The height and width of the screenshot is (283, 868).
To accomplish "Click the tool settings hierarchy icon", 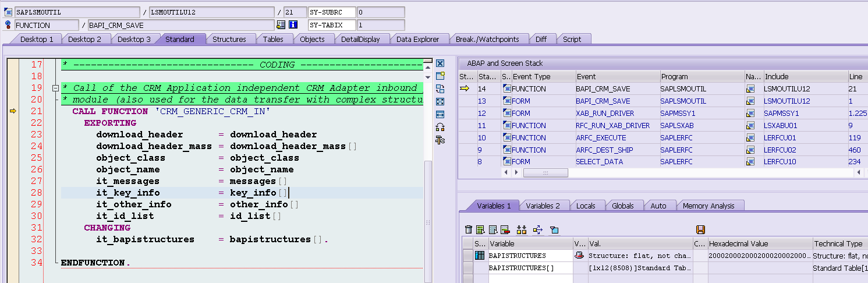I will [440, 140].
